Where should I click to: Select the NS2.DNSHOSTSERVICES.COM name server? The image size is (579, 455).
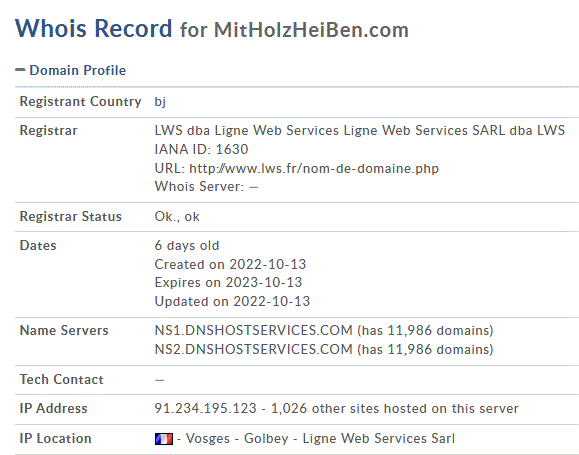point(253,349)
